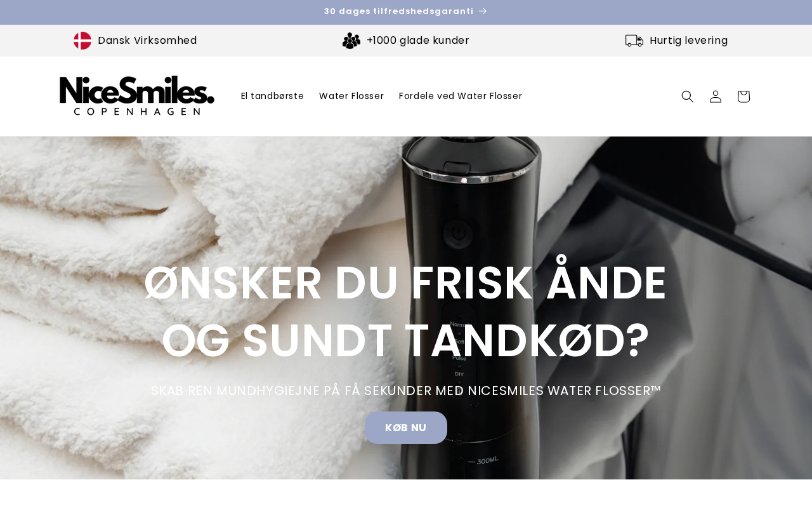
Task: Click the Danish flag icon
Action: (x=82, y=41)
